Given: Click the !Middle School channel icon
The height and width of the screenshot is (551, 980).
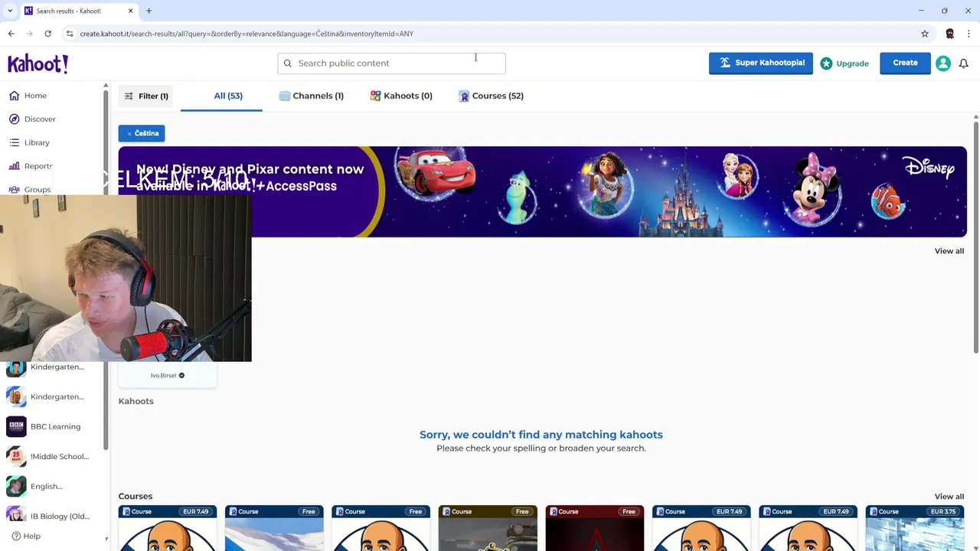Looking at the screenshot, I should [16, 456].
